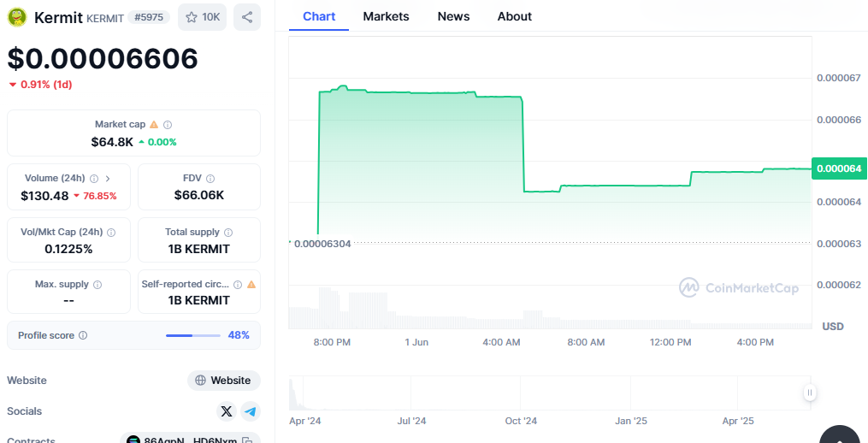The width and height of the screenshot is (868, 443).
Task: Switch to the Chart tab
Action: click(319, 16)
